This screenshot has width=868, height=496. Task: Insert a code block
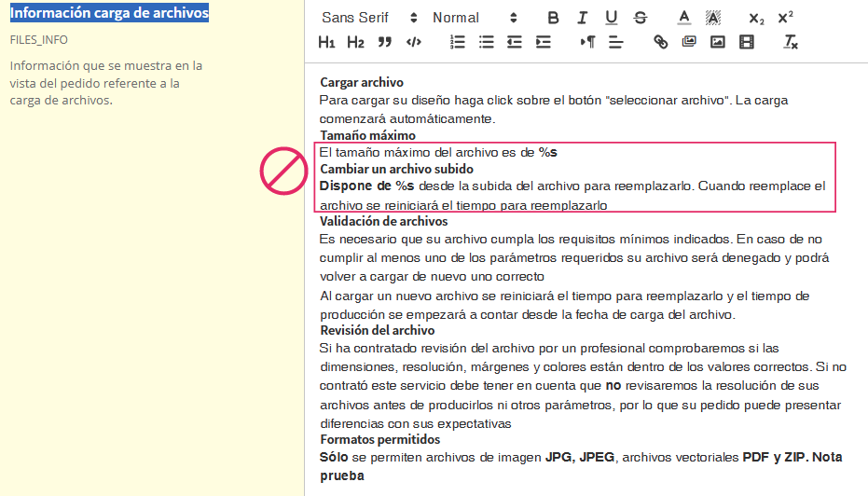[413, 42]
